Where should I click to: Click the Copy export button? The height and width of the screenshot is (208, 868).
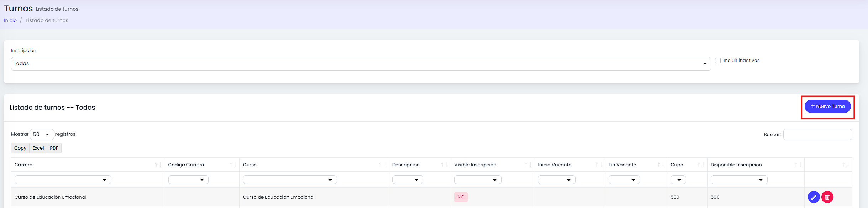pyautogui.click(x=20, y=148)
